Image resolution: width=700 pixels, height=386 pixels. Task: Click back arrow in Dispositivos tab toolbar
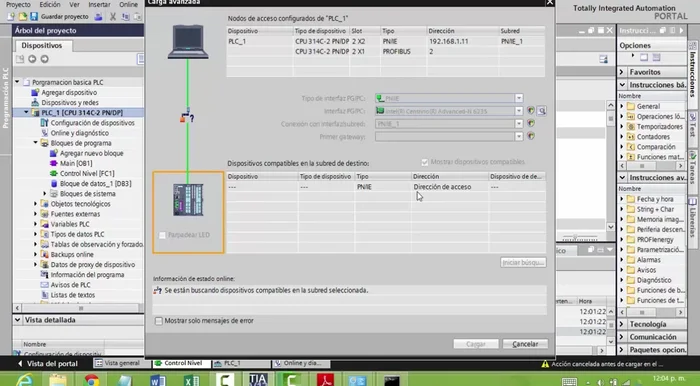pyautogui.click(x=32, y=59)
